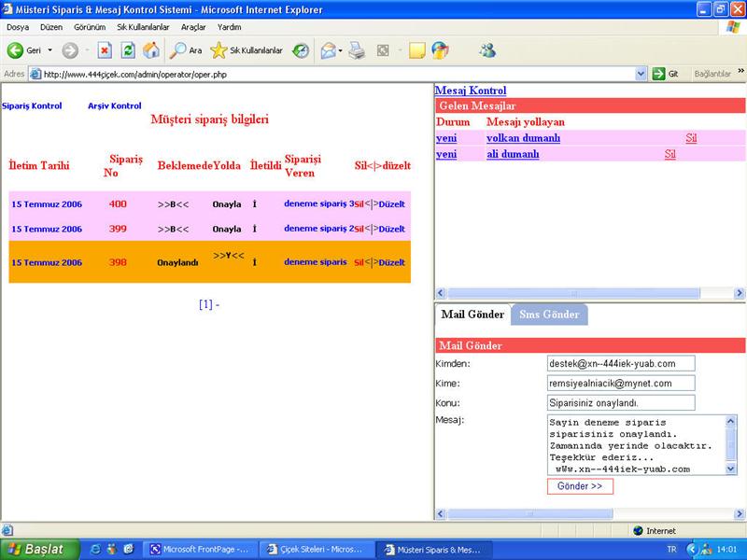The image size is (747, 560).
Task: Click the Gönder >> button
Action: 580,486
